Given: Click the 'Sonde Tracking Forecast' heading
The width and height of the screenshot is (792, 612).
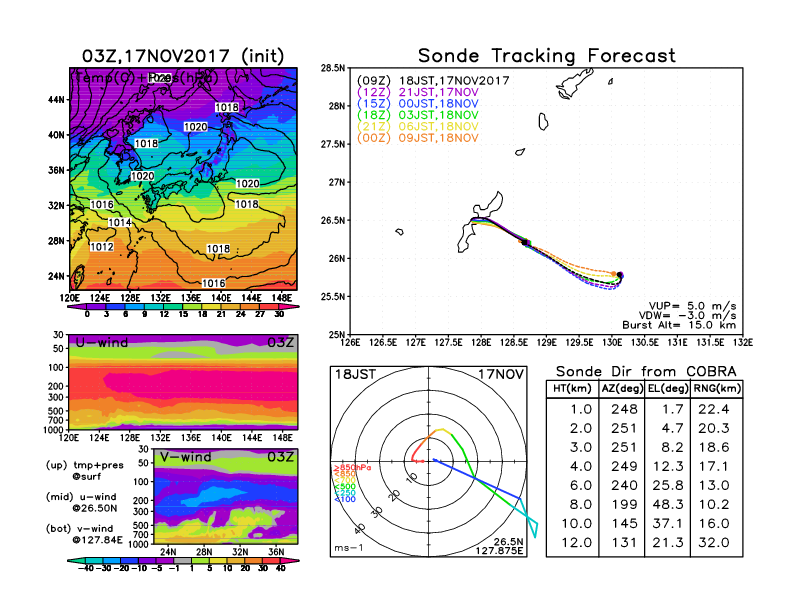Looking at the screenshot, I should pos(547,56).
